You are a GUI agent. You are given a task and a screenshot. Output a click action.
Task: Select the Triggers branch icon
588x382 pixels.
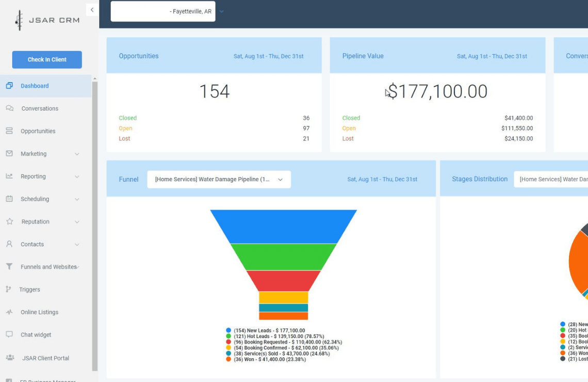tap(8, 290)
